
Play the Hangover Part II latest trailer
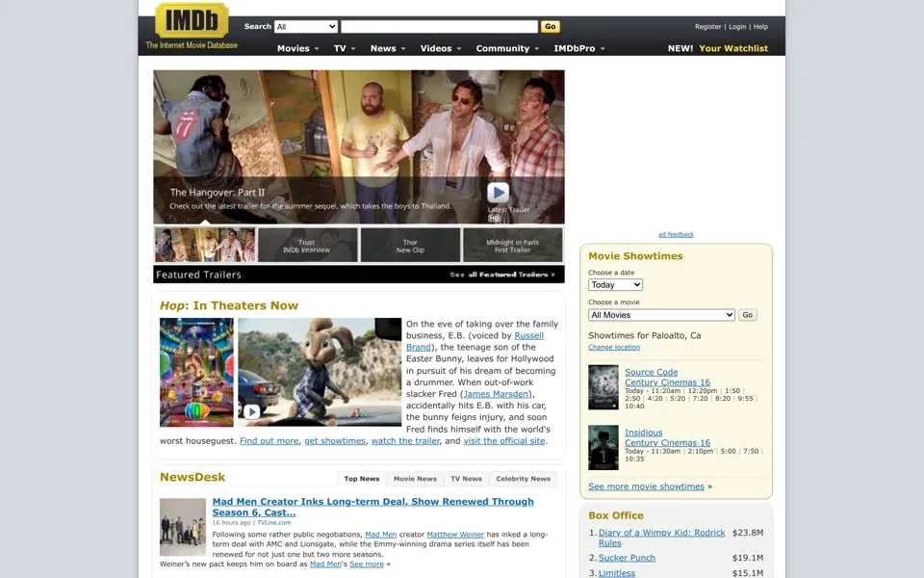[x=498, y=193]
